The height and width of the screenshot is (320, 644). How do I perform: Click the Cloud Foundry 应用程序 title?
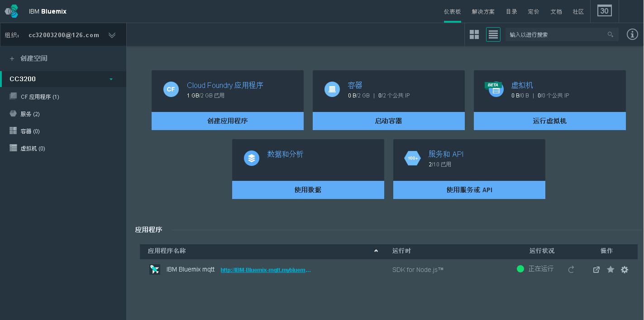coord(225,85)
